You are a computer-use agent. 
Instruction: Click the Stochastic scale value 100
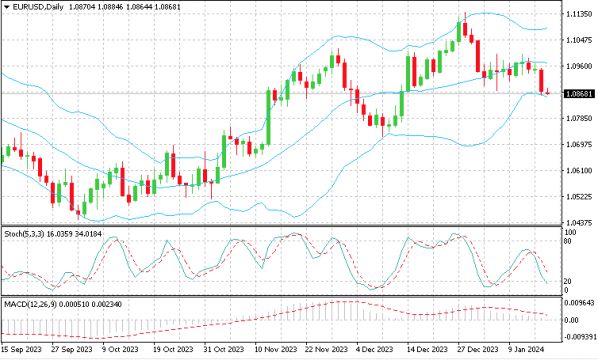tap(572, 233)
